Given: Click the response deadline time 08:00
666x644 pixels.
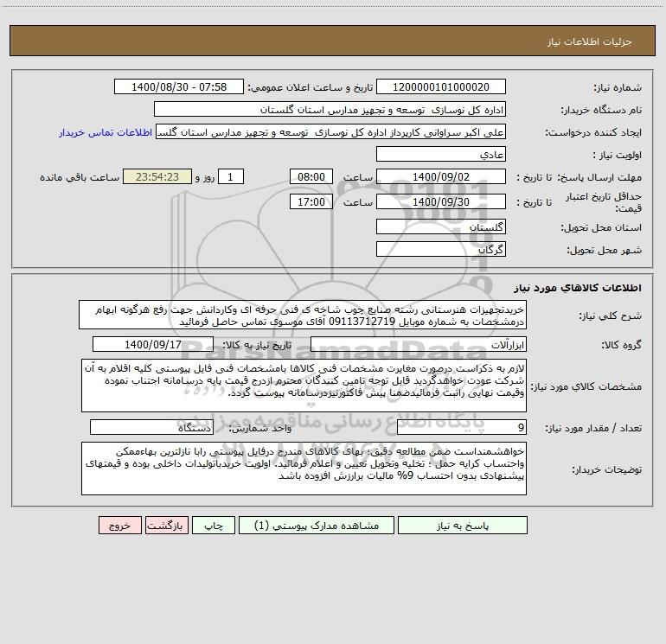Looking at the screenshot, I should coord(311,176).
